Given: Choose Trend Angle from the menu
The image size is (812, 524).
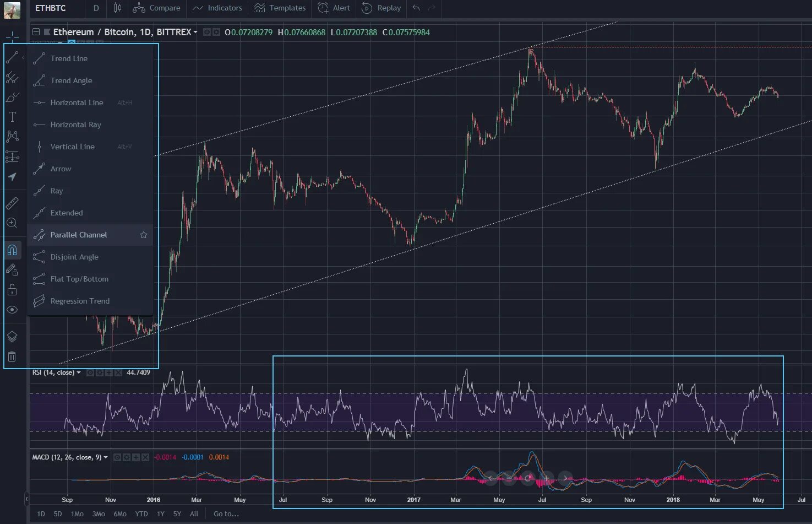Looking at the screenshot, I should 90,80.
